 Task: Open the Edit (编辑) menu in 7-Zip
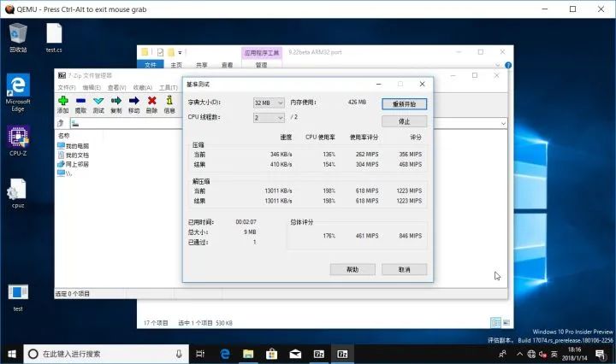coord(92,87)
